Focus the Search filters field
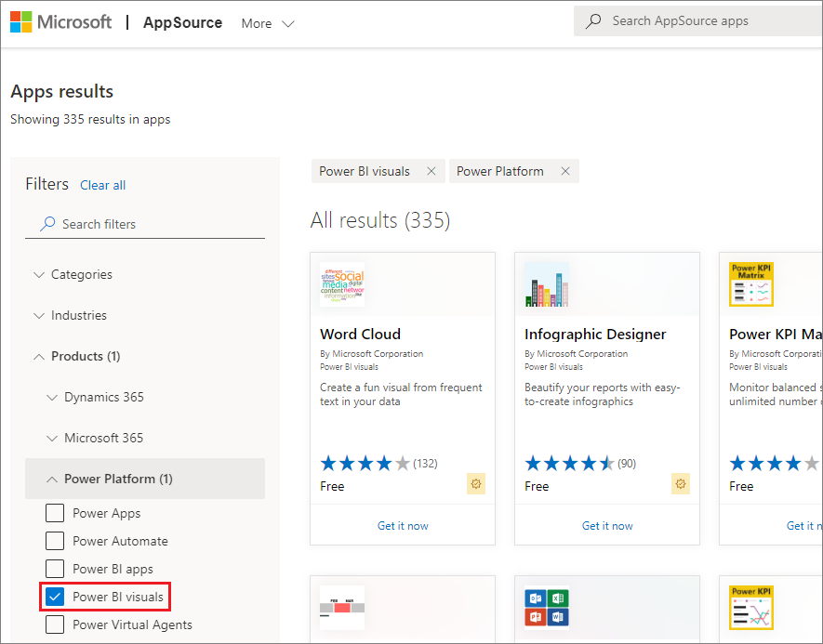 tap(145, 224)
